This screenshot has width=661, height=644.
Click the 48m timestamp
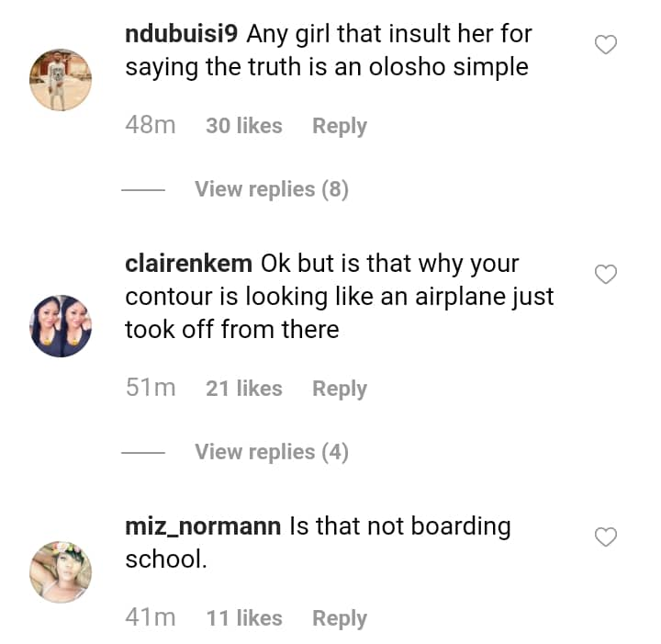tap(150, 126)
